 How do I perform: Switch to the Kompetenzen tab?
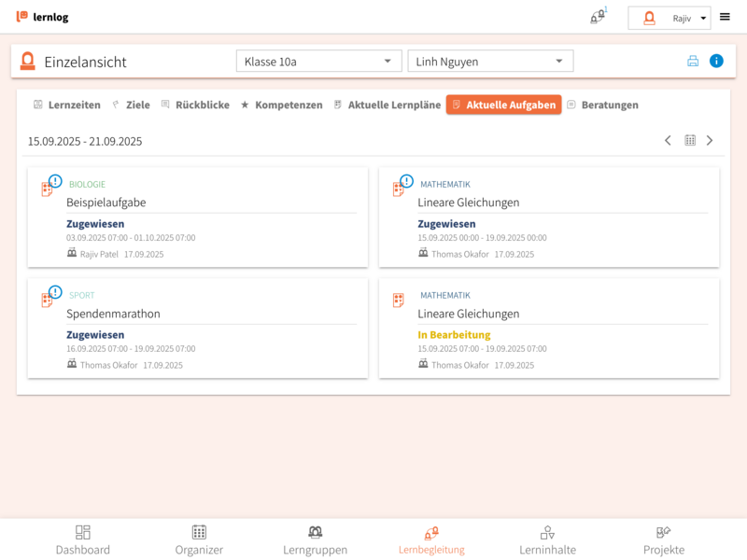281,105
